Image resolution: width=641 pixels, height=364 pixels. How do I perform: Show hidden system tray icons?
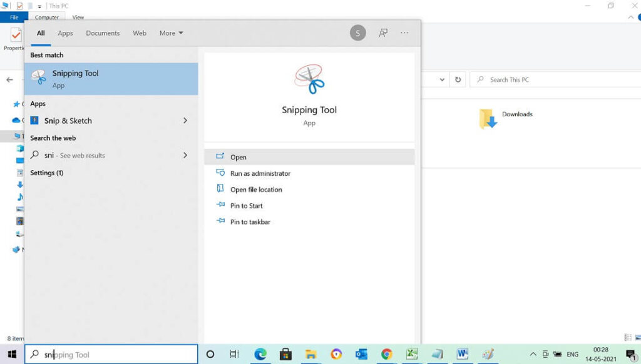point(533,354)
